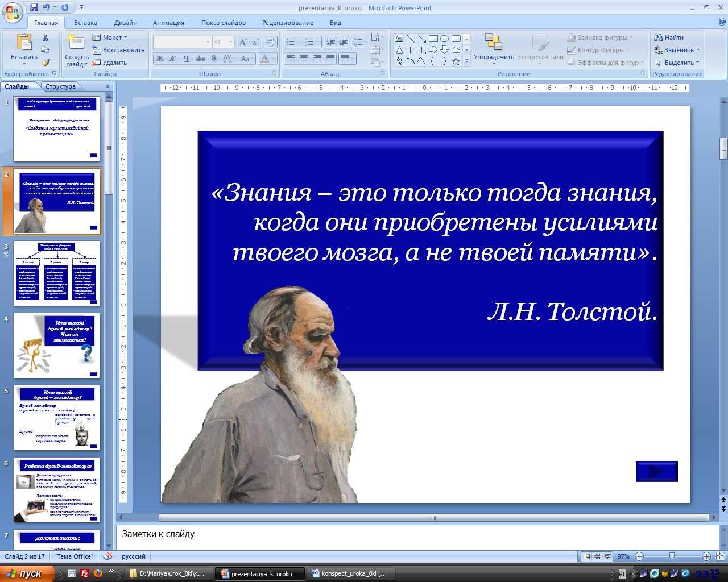Toggle underline Ч formatting

pos(185,59)
